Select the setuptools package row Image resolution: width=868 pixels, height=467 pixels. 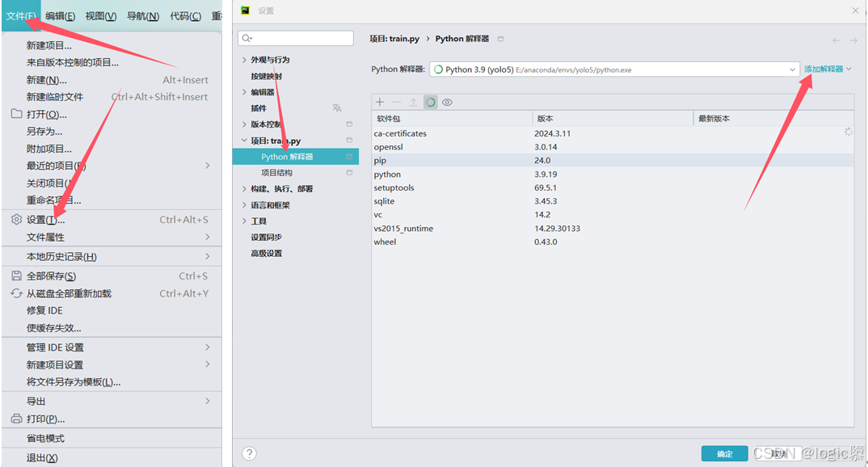[x=613, y=187]
